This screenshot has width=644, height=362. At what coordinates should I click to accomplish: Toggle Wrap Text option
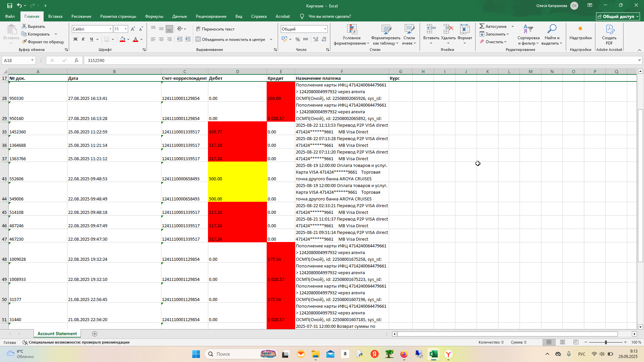[x=215, y=29]
